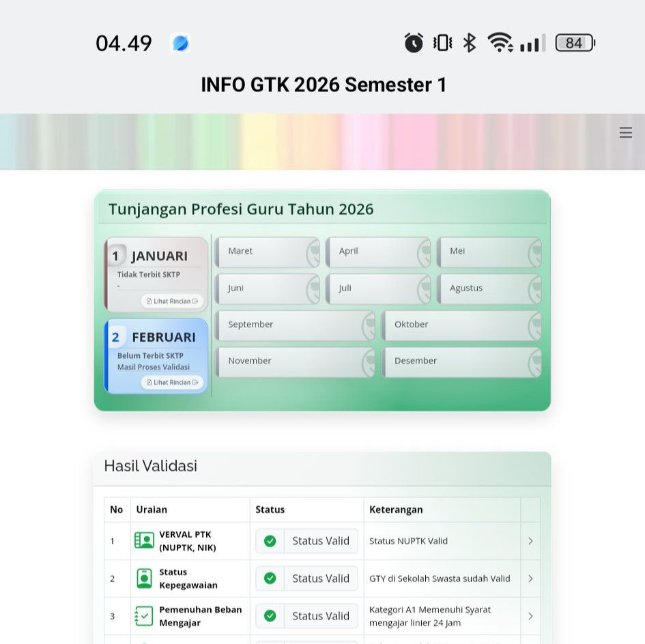Click green checkmark in VERVAL PTK row
645x644 pixels.
270,541
